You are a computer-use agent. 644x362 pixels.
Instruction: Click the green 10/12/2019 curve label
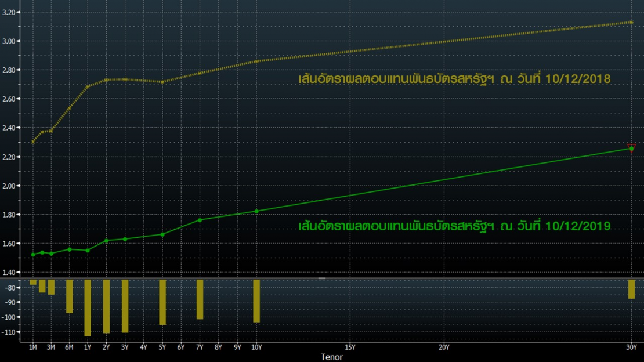[454, 226]
